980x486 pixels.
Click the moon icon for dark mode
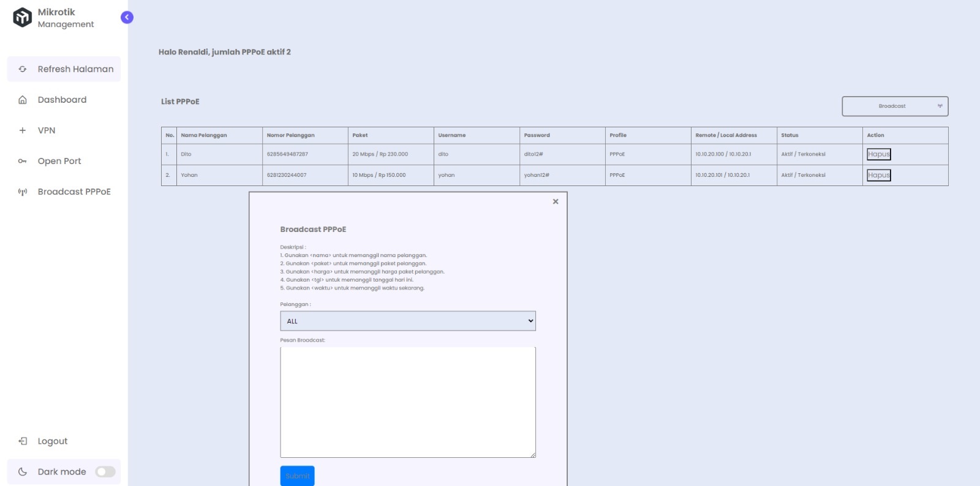point(23,472)
